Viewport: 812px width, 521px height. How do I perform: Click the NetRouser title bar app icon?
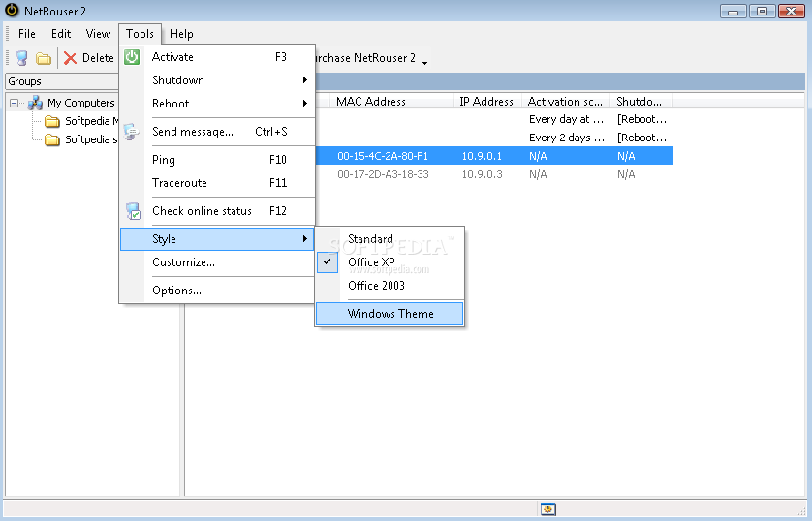12,10
